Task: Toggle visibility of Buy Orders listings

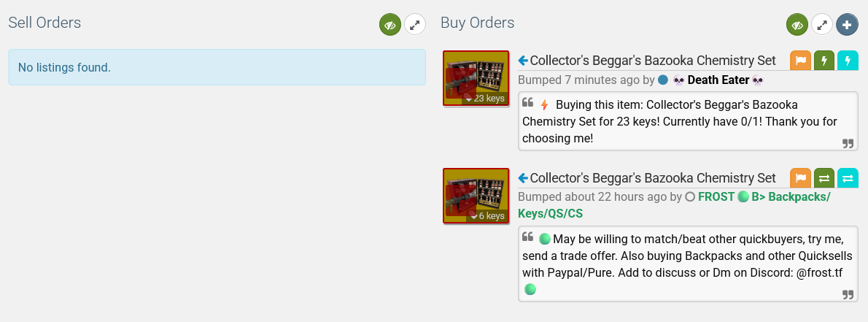Action: 797,25
